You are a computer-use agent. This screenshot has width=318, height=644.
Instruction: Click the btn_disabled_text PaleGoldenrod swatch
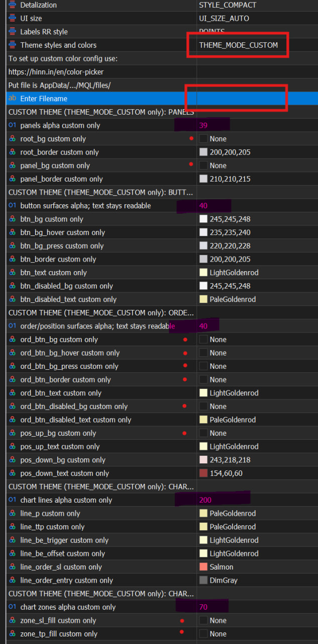[x=203, y=299]
